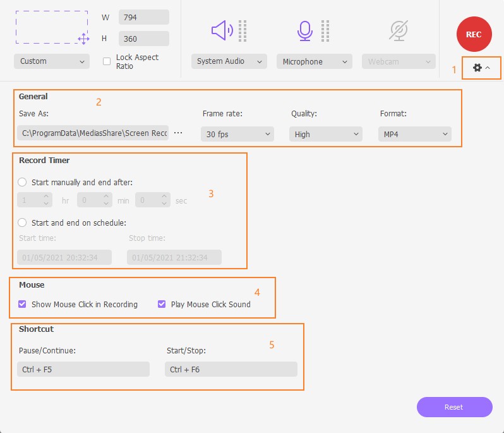This screenshot has width=504, height=433.
Task: Expand the Quality dropdown set to High
Action: 325,134
